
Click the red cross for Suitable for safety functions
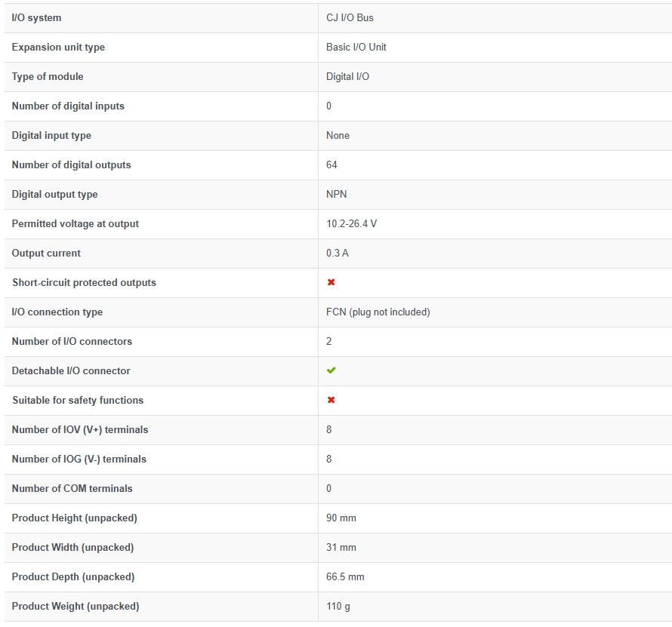(331, 400)
